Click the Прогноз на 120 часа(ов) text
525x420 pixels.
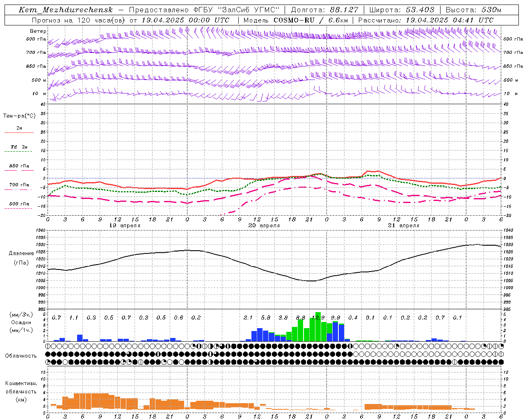pos(79,20)
